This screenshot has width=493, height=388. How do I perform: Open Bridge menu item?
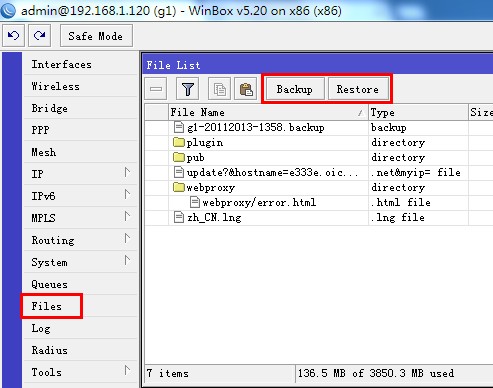[80, 108]
